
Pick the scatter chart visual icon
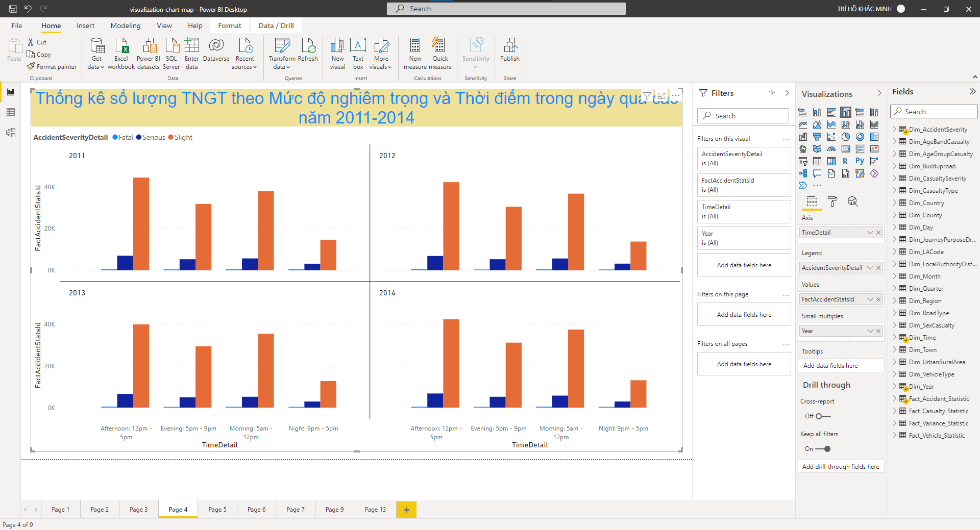pyautogui.click(x=831, y=137)
